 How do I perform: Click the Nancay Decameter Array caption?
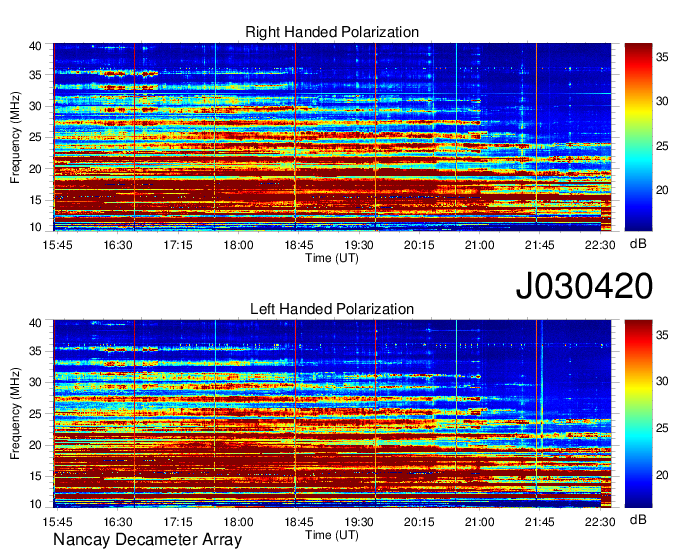147,540
